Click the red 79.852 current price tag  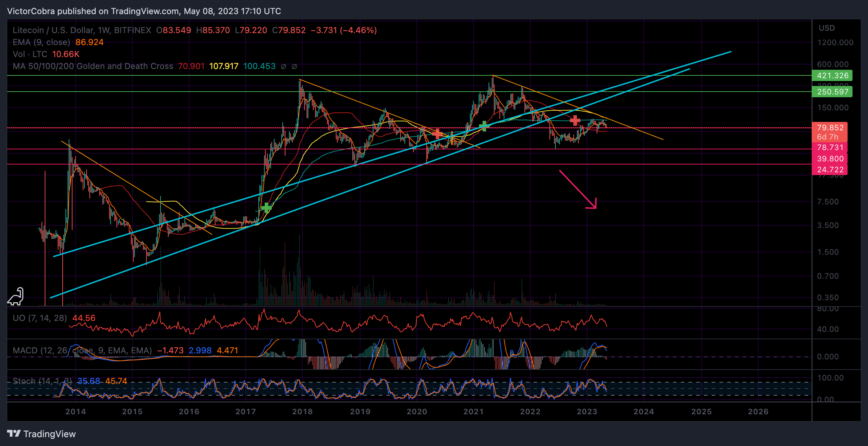(x=830, y=128)
